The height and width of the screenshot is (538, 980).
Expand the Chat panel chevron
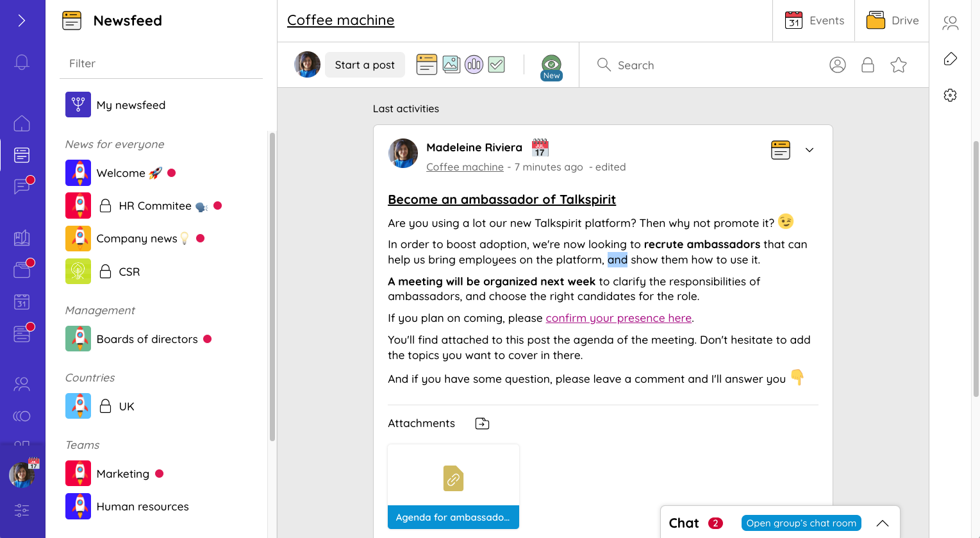pos(883,523)
